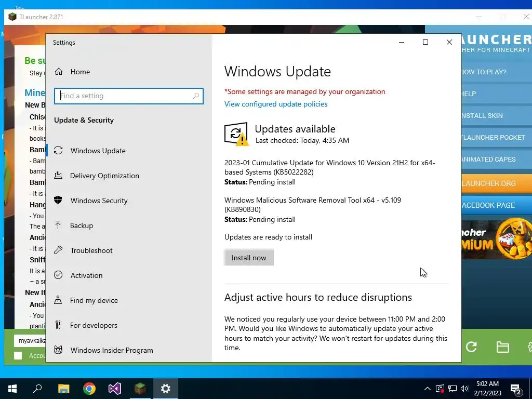
Task: Open the Windows Start menu
Action: [12, 389]
